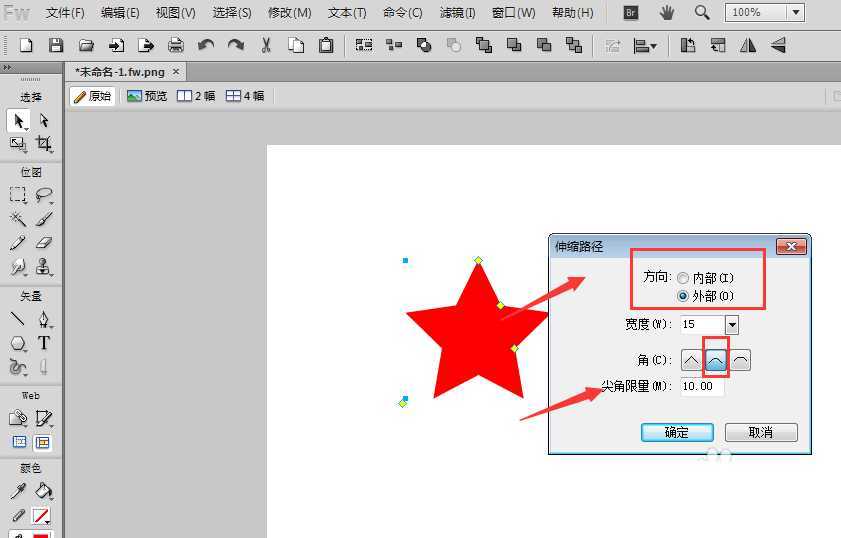
Task: Click the 确定 button to confirm
Action: click(677, 432)
